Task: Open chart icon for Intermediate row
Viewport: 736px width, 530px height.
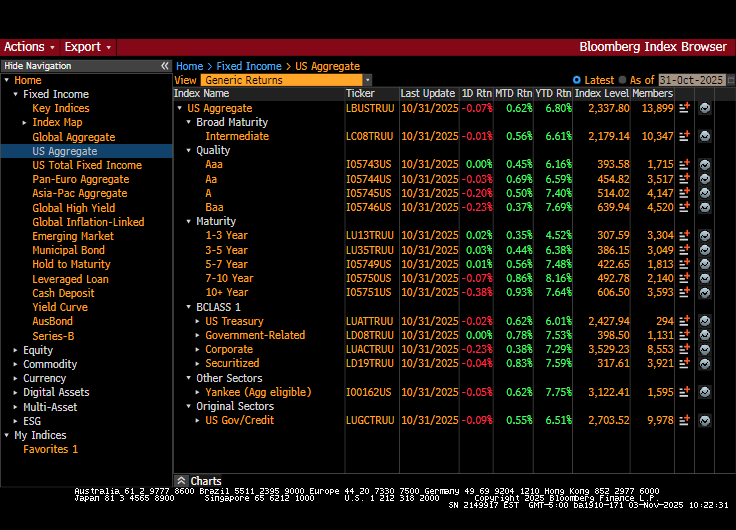Action: click(x=705, y=136)
